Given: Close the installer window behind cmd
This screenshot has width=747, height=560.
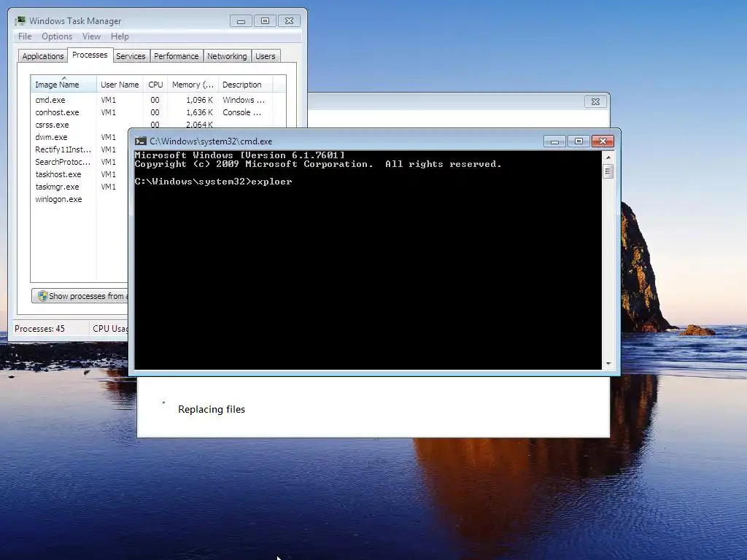Looking at the screenshot, I should [x=595, y=101].
